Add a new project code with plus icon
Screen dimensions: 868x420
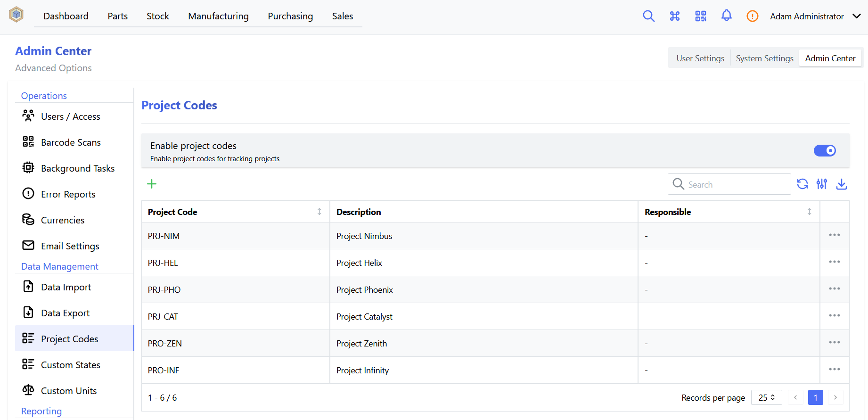coord(152,184)
